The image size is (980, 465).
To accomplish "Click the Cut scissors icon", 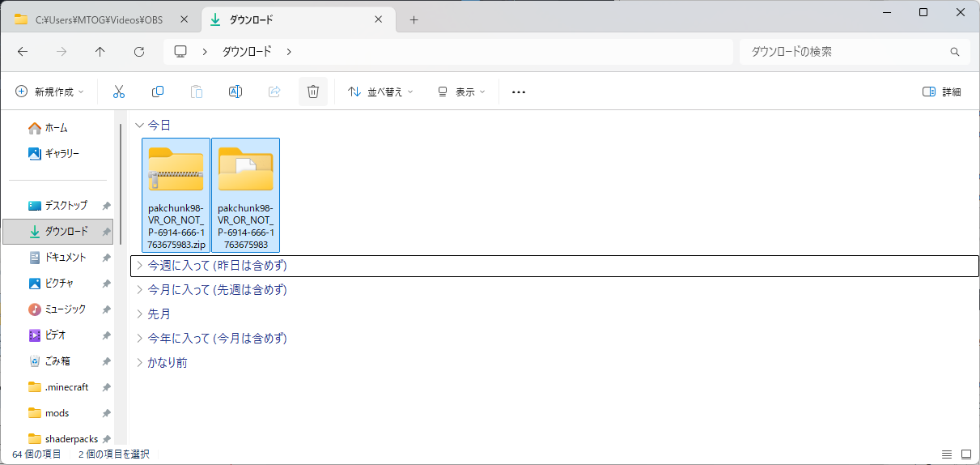I will pos(119,92).
